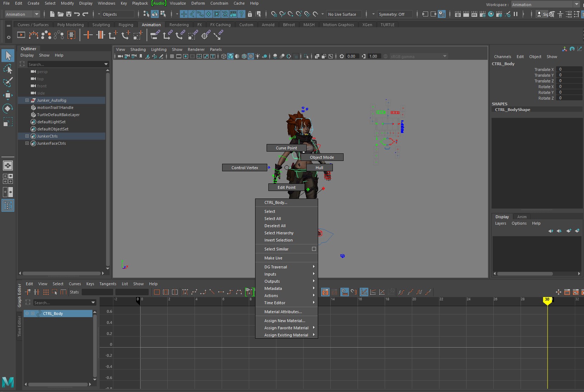Click the New Scene icon
This screenshot has height=392, width=584.
[x=52, y=14]
